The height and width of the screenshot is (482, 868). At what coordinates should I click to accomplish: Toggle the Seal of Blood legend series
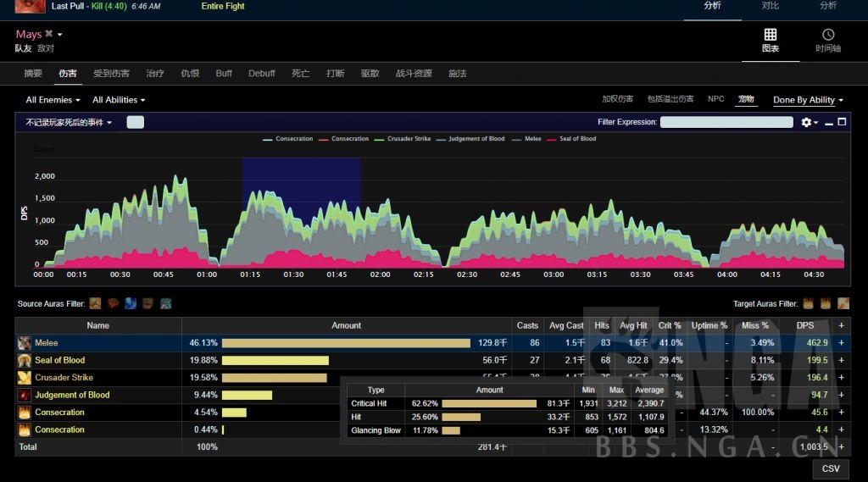tap(571, 139)
